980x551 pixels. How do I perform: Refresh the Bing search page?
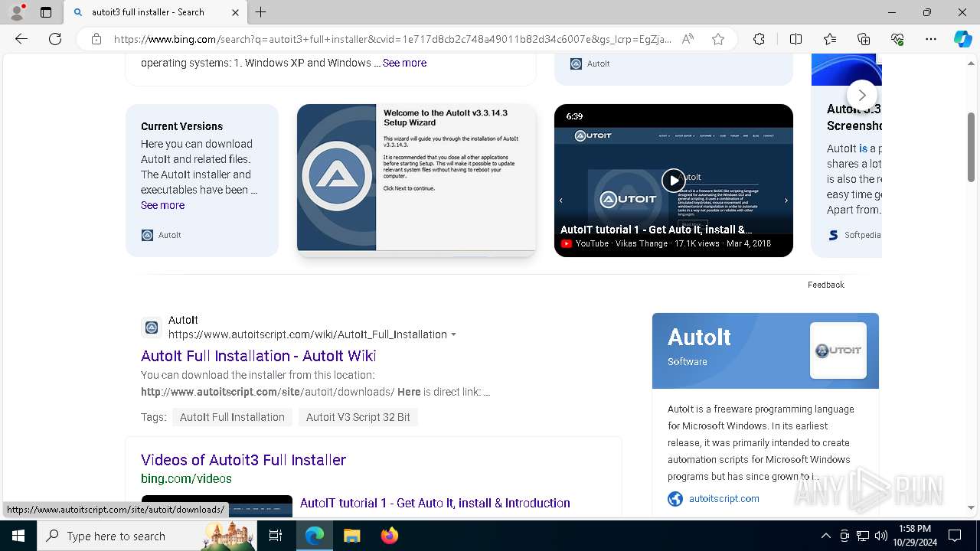[55, 39]
